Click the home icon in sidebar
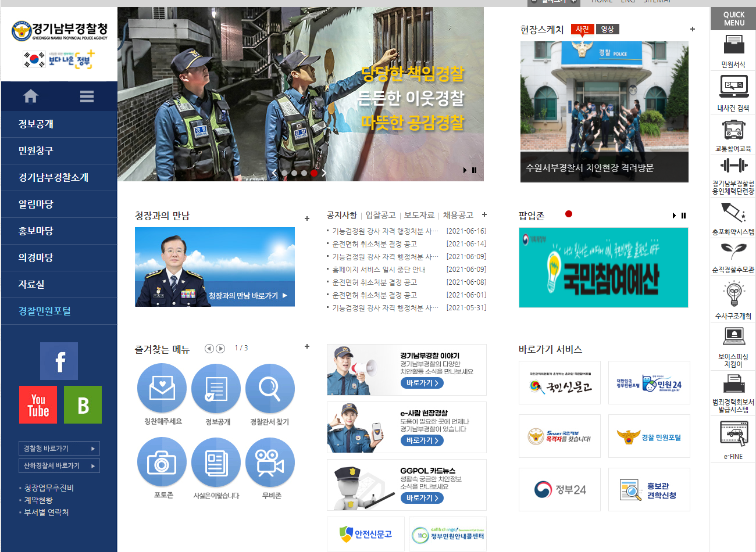Viewport: 756px width, 552px height. pyautogui.click(x=31, y=96)
